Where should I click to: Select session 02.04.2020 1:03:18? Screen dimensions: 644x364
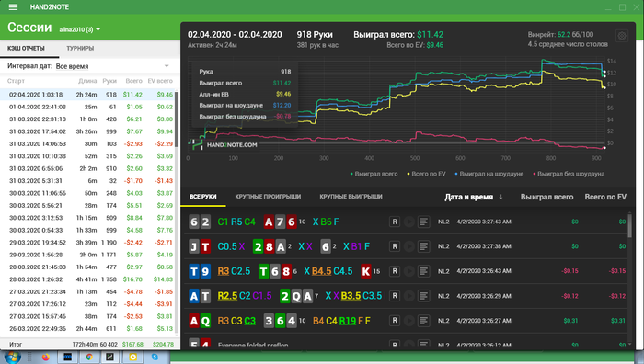(x=87, y=95)
